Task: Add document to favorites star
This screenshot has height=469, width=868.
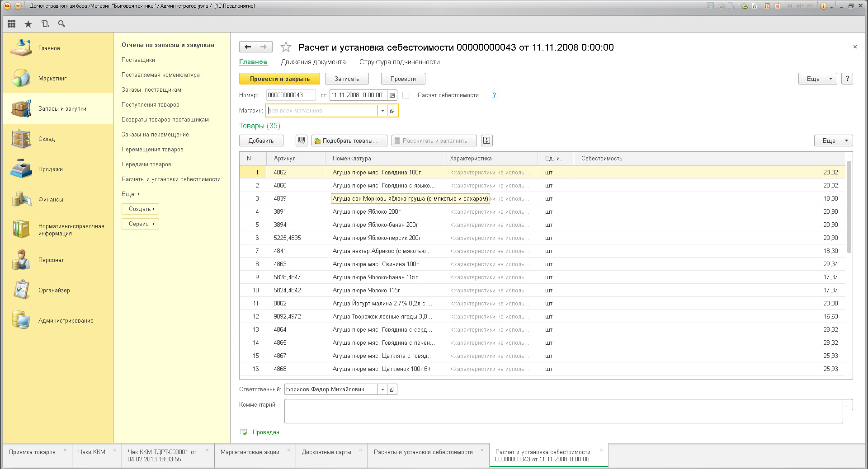Action: [x=286, y=47]
